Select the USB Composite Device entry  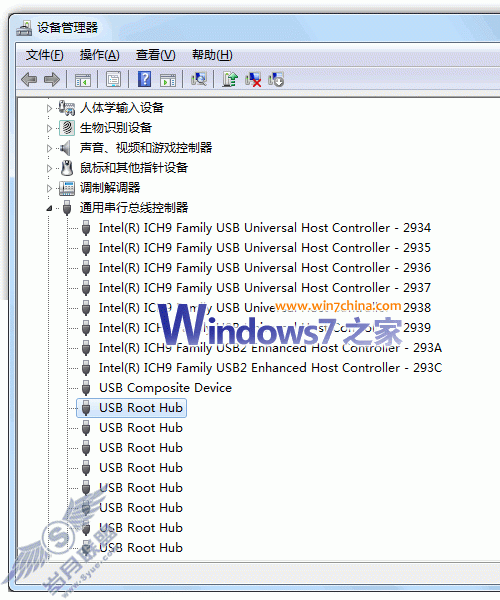click(x=165, y=388)
